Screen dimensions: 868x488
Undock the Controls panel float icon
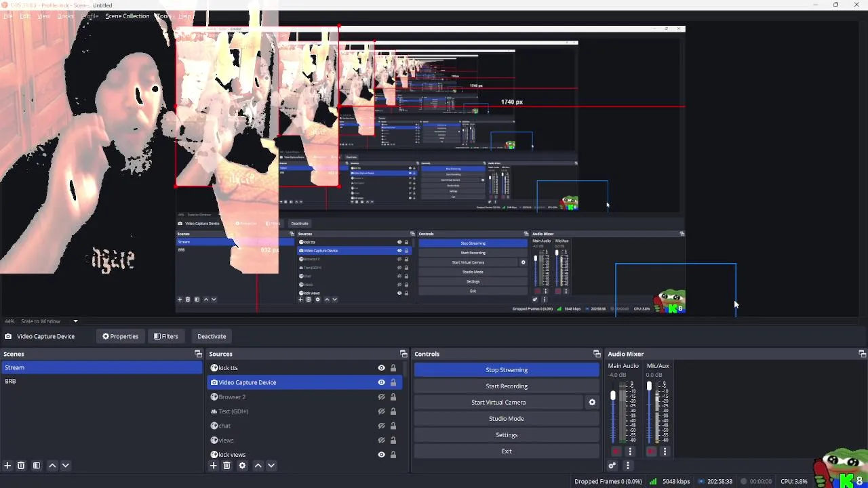(x=597, y=354)
